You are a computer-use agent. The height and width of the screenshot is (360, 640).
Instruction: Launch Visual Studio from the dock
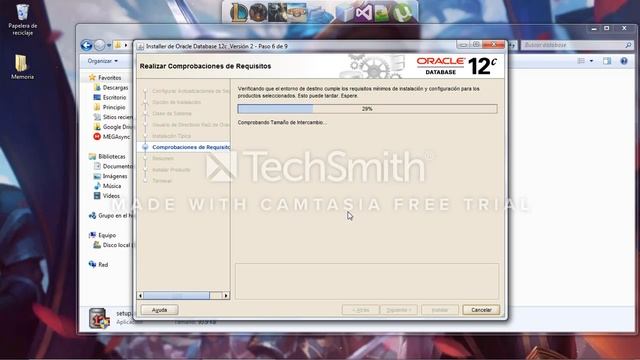(363, 13)
